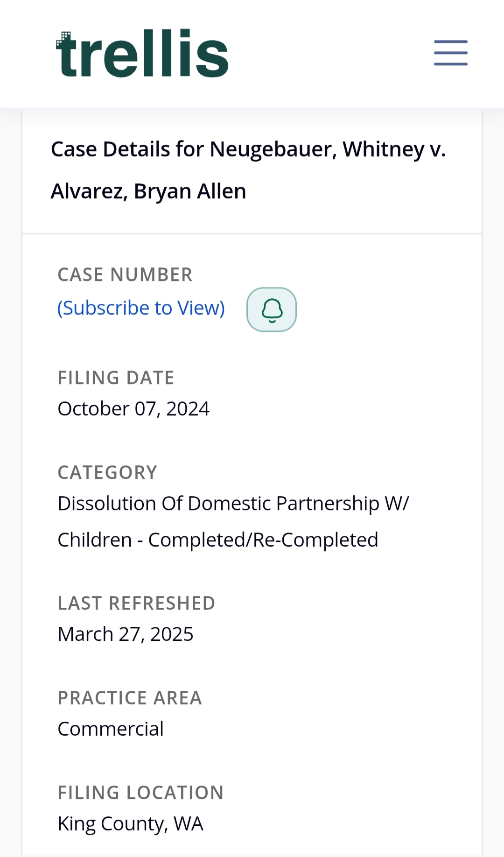
Task: Click the LAST REFRESHED label
Action: tap(136, 603)
